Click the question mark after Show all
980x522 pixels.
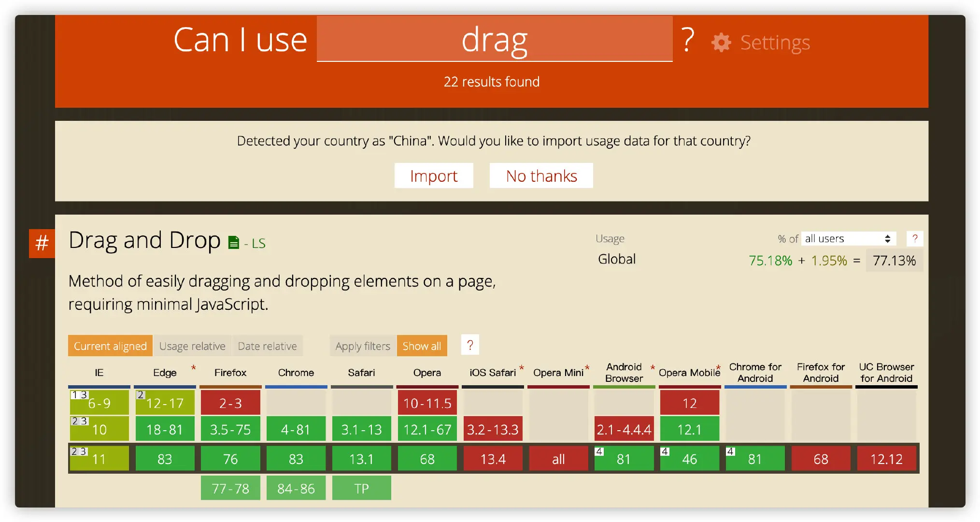[469, 345]
